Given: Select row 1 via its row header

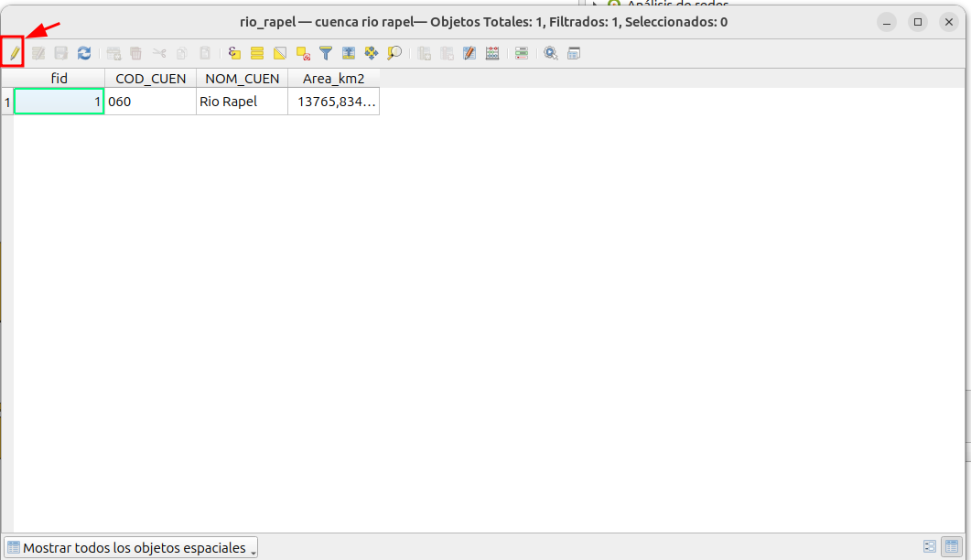Looking at the screenshot, I should pos(7,102).
